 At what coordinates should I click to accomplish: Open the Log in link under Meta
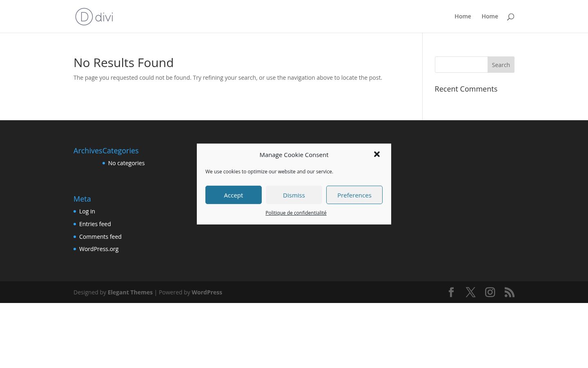(87, 211)
